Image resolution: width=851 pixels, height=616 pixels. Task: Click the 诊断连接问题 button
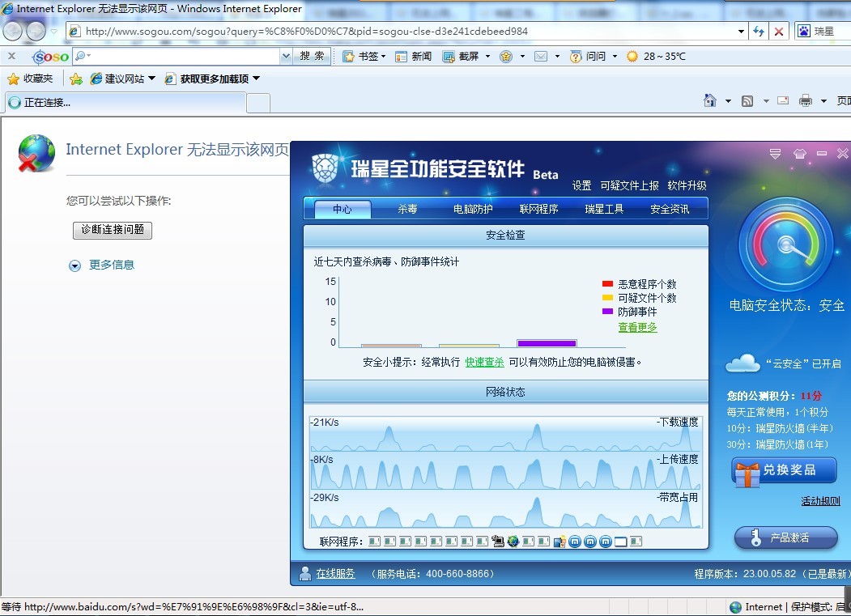click(113, 230)
